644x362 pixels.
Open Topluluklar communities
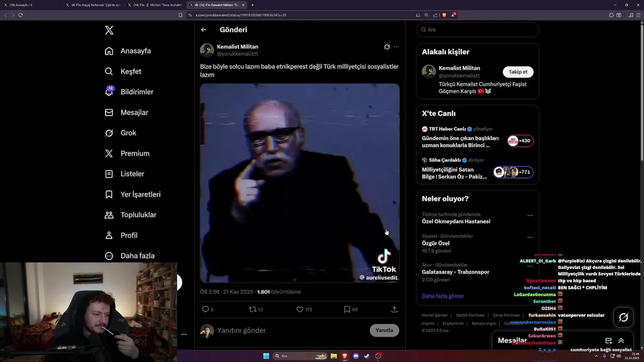point(131,215)
